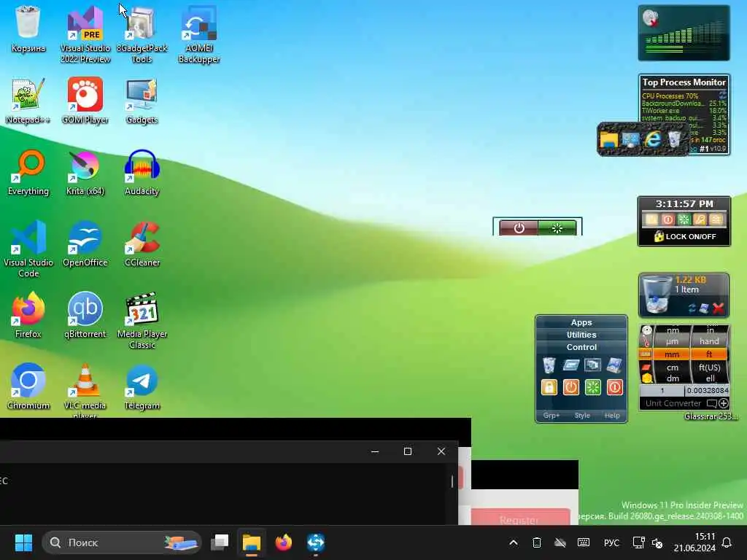This screenshot has height=560, width=747.
Task: Click Help in launcher gadget footer
Action: (x=612, y=416)
